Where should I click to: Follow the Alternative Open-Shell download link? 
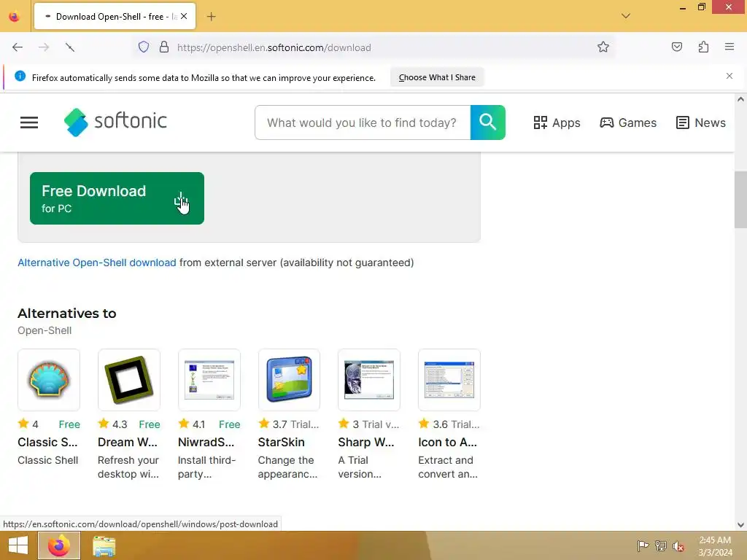(x=97, y=262)
